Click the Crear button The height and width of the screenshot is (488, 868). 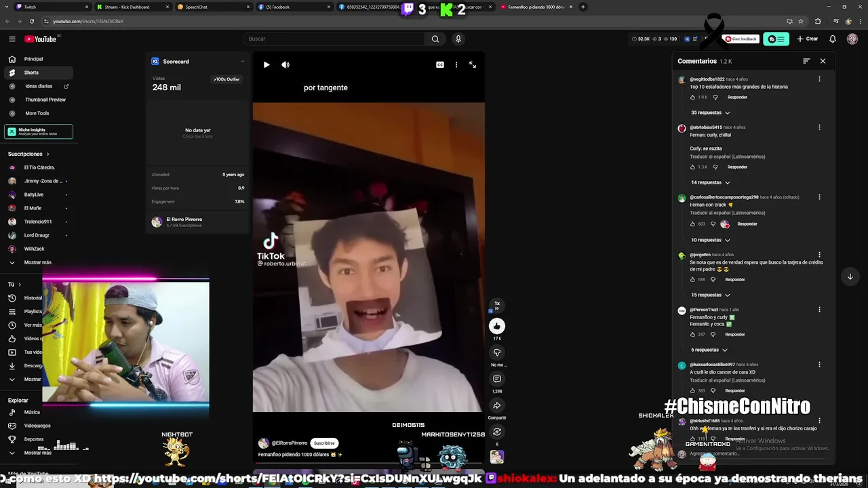[808, 39]
